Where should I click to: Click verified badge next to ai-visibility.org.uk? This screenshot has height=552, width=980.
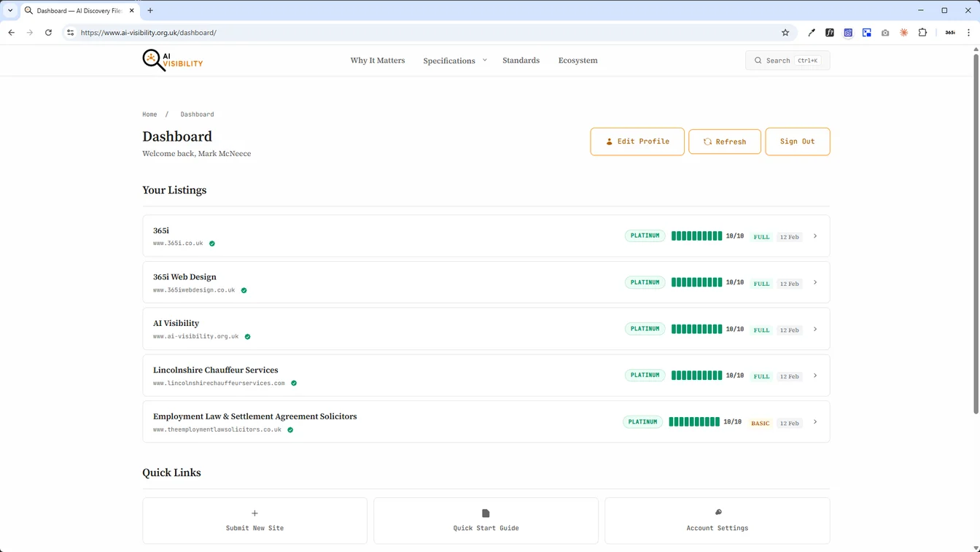[248, 337]
